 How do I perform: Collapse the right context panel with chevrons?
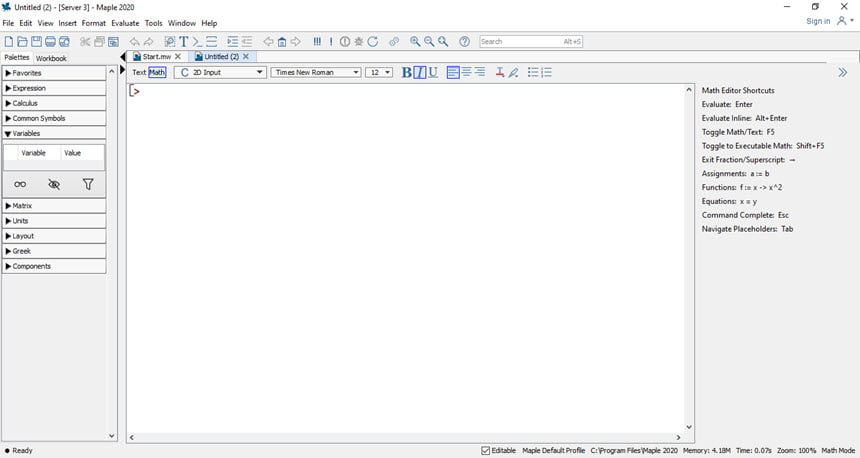click(842, 72)
